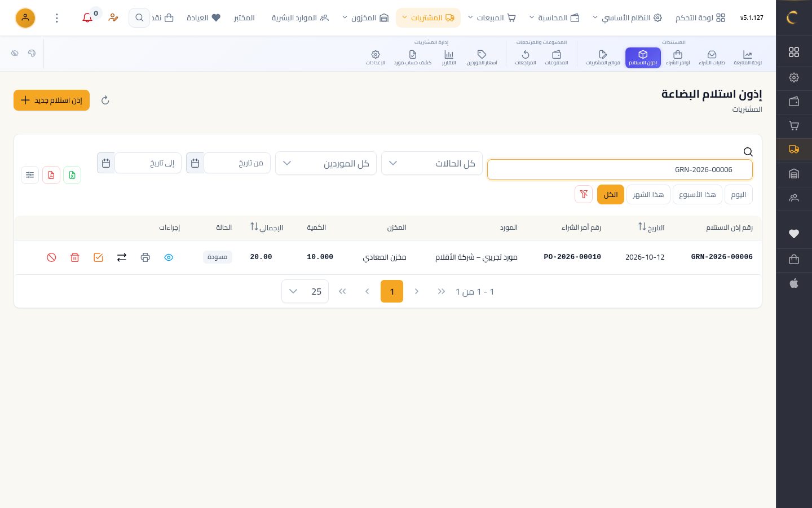The width and height of the screenshot is (812, 508).
Task: Delete receipt GRN-2026-00006 using the trash icon
Action: tap(75, 257)
